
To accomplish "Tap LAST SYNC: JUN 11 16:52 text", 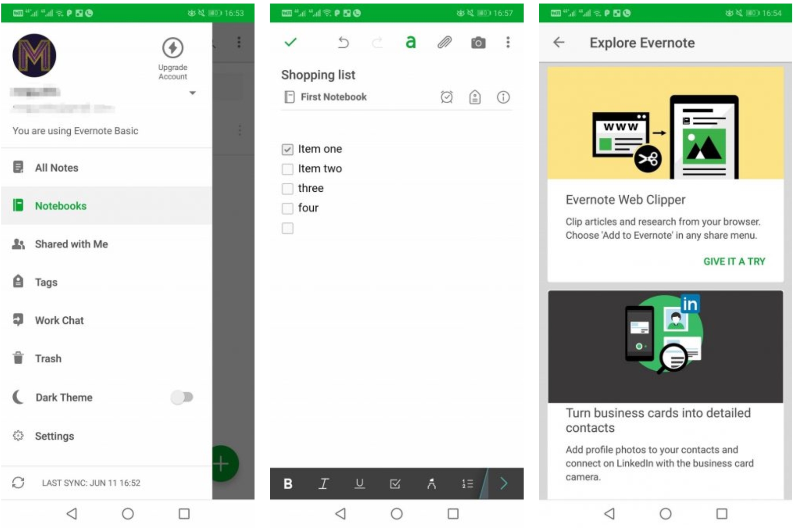I will 91,483.
